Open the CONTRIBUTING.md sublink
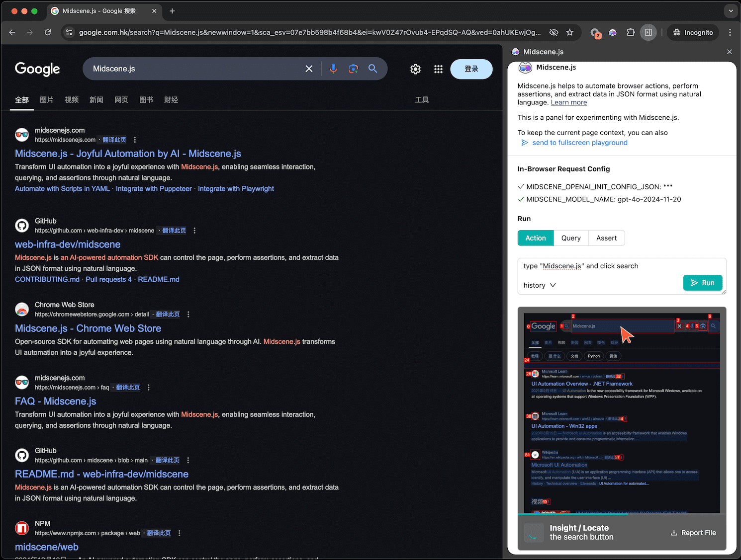The width and height of the screenshot is (741, 560). tap(47, 279)
